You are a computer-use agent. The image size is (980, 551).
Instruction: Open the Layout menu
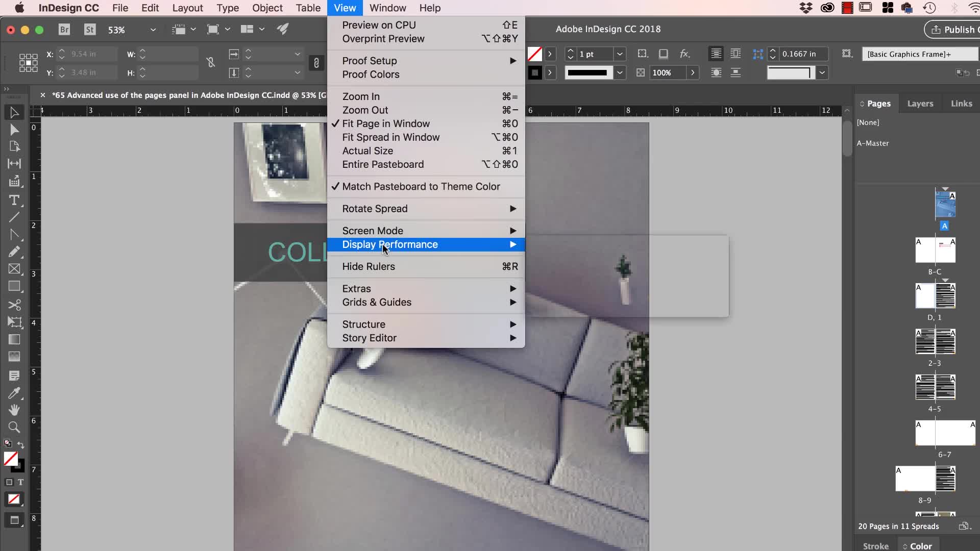coord(187,8)
